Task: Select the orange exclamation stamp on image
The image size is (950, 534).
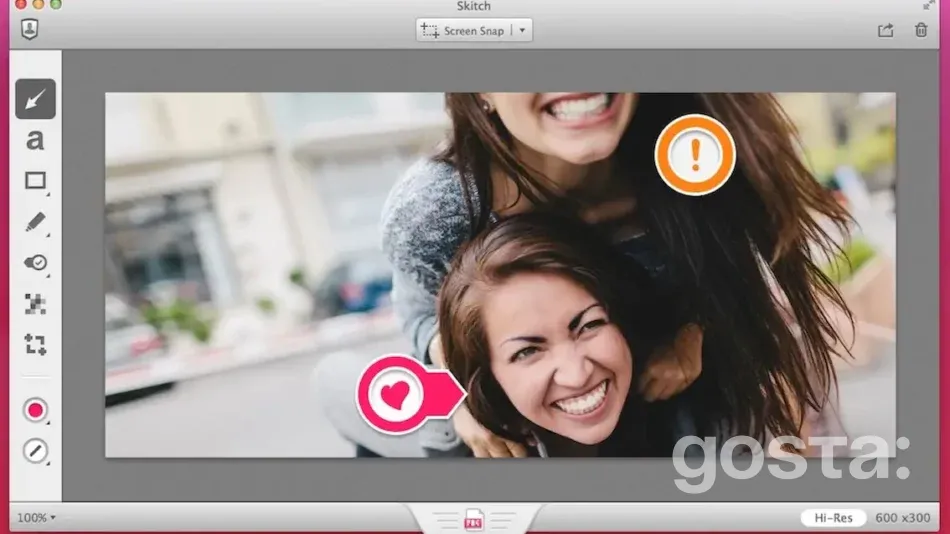Action: tap(695, 154)
